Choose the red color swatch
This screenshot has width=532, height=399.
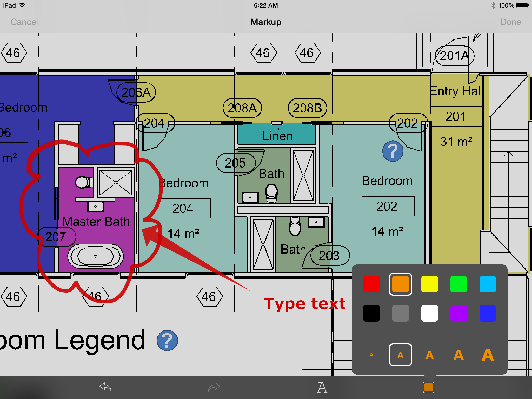coord(371,284)
